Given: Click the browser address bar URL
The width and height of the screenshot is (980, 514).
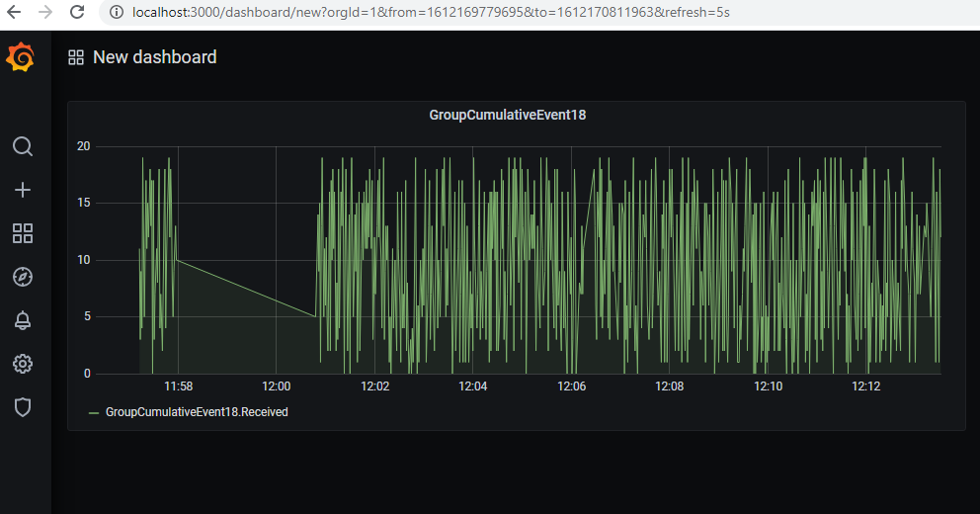Looking at the screenshot, I should tap(431, 12).
